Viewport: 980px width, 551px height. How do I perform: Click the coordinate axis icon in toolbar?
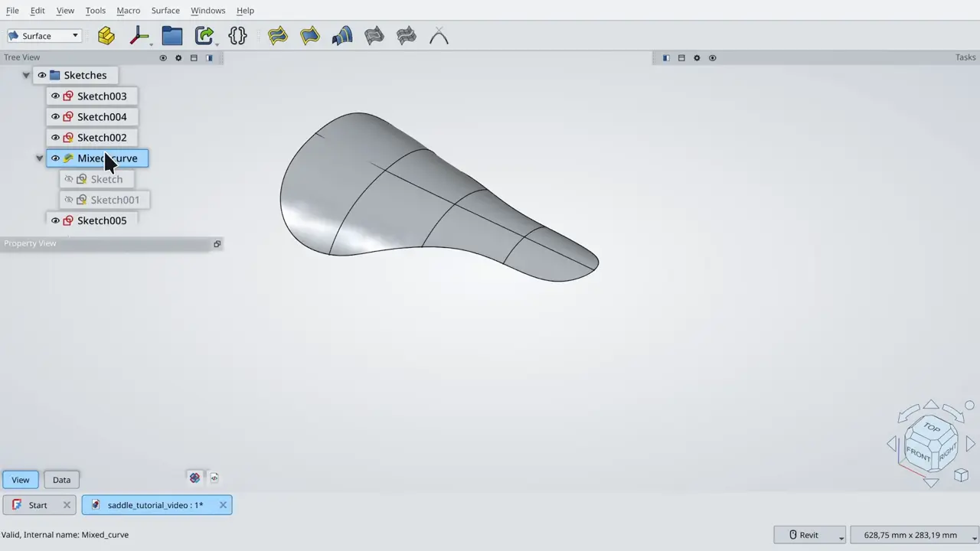click(139, 36)
